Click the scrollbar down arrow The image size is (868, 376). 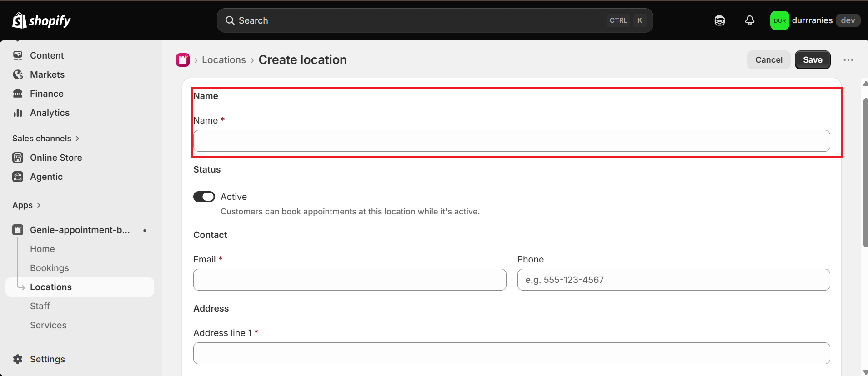[x=865, y=372]
